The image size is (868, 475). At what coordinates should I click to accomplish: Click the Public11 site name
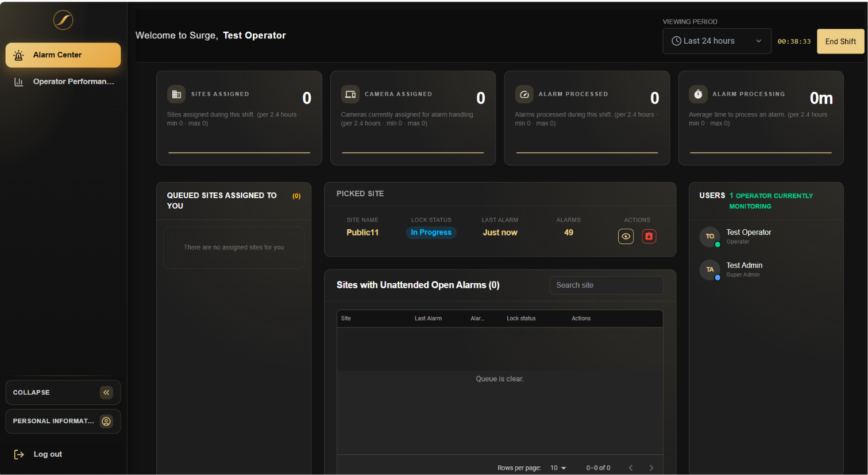pos(362,233)
